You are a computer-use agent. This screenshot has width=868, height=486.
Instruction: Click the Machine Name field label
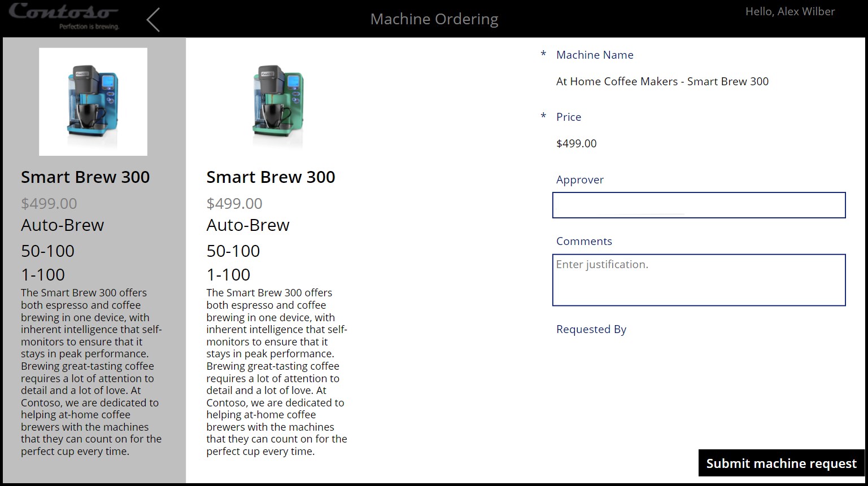[x=595, y=54]
